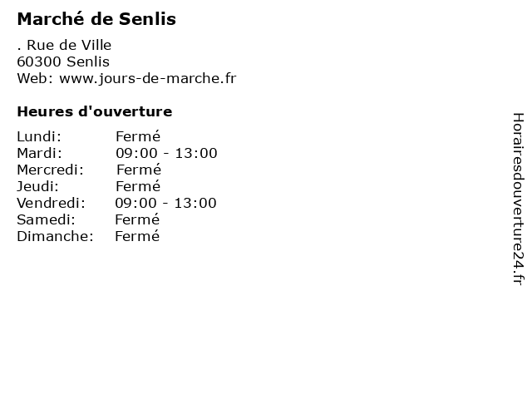Select the Lundi day label

coord(39,136)
